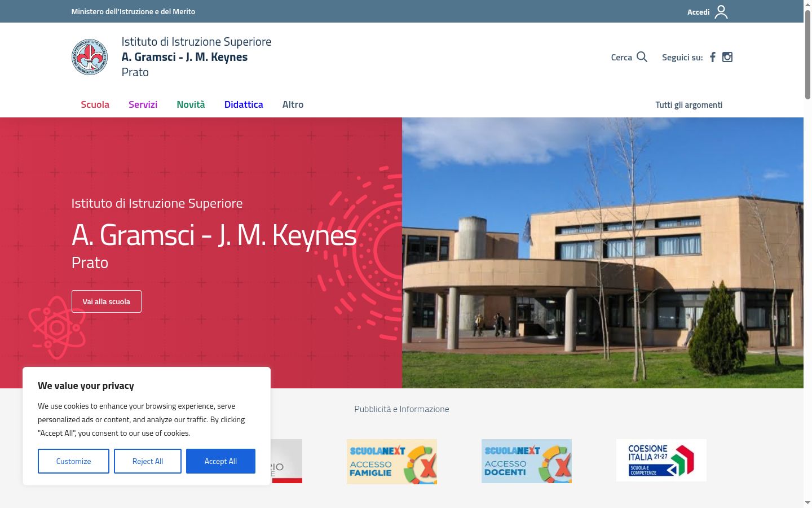Open the Altro menu item
Screen dimensions: 812x508
pyautogui.click(x=293, y=104)
